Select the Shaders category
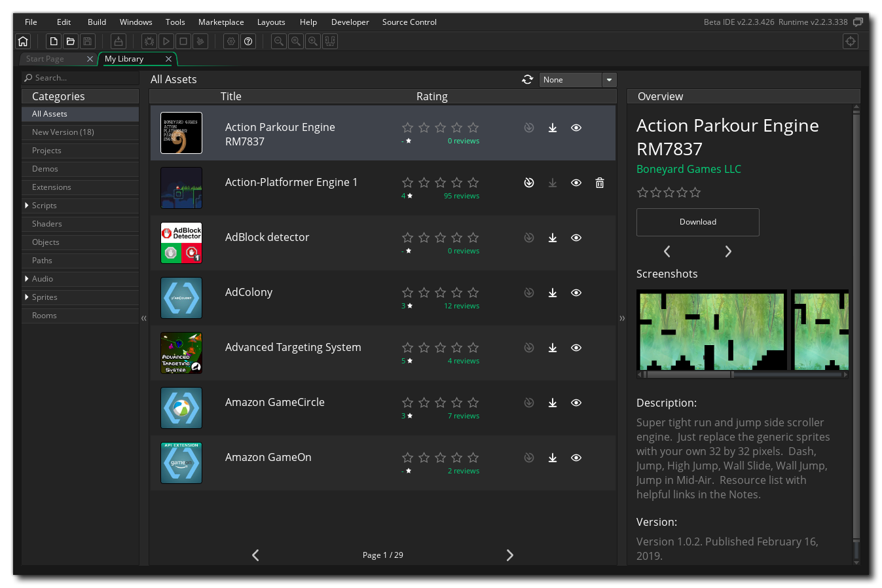 tap(80, 224)
